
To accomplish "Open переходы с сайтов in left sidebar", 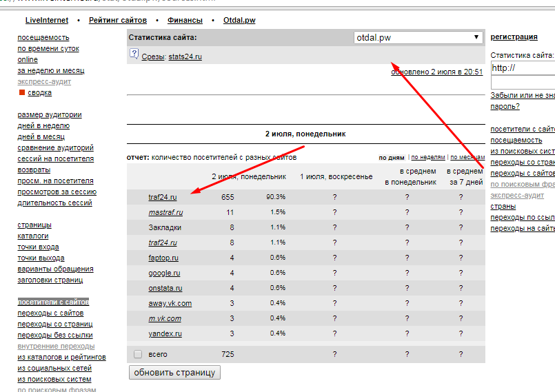I will 50,313.
